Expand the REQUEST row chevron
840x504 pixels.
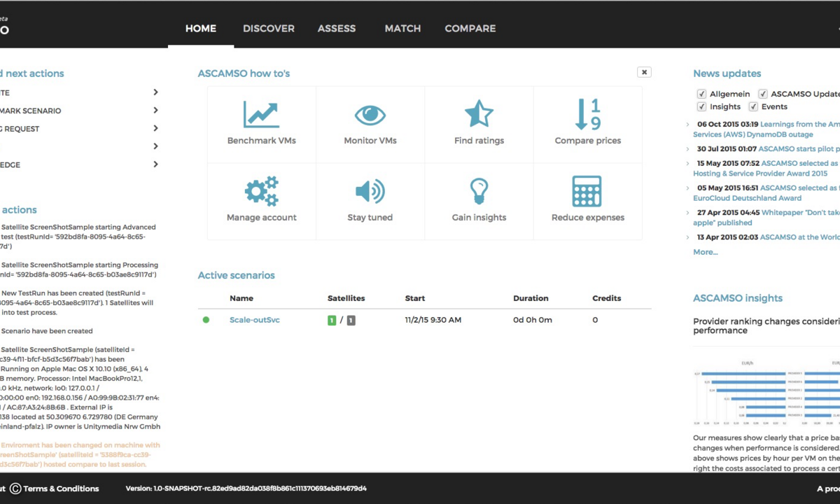click(x=155, y=129)
